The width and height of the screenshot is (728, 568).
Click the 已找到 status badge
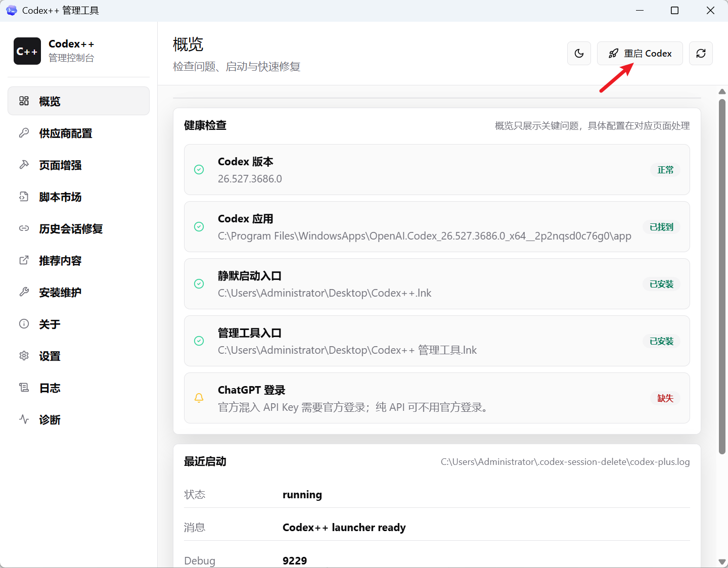point(661,227)
